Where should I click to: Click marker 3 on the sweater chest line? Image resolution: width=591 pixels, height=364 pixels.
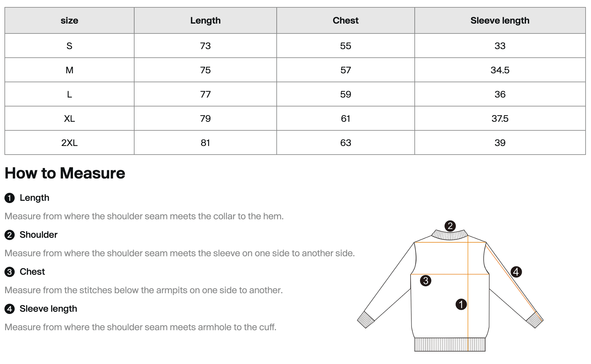426,280
